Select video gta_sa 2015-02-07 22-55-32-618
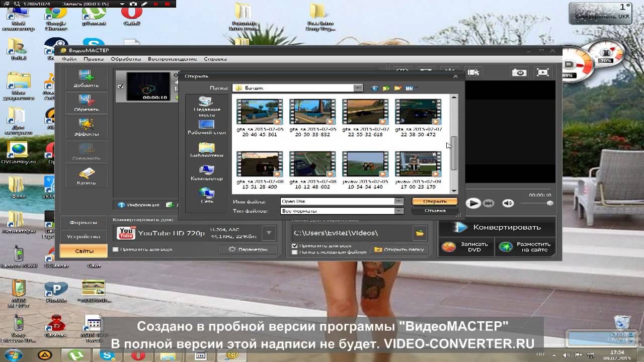The width and height of the screenshot is (644, 362). pyautogui.click(x=365, y=118)
